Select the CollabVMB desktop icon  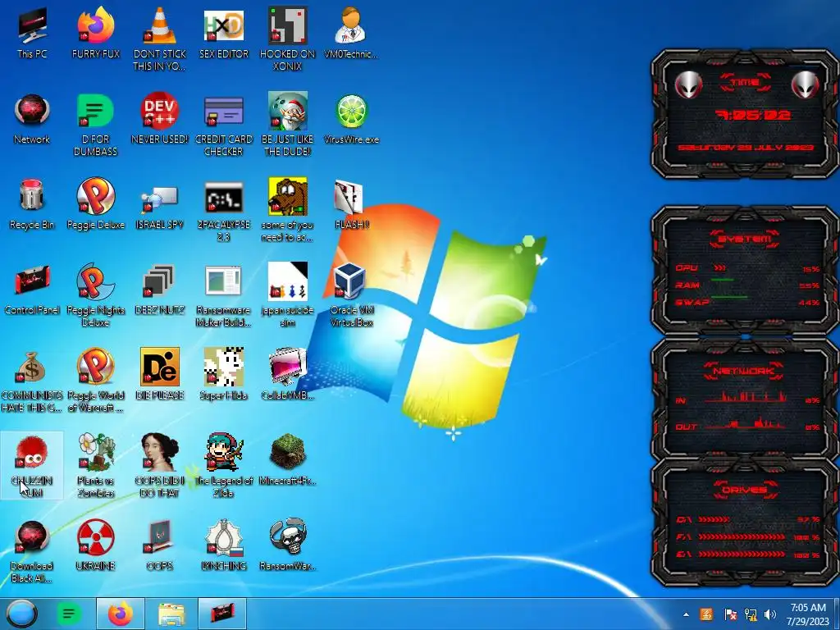coord(288,367)
